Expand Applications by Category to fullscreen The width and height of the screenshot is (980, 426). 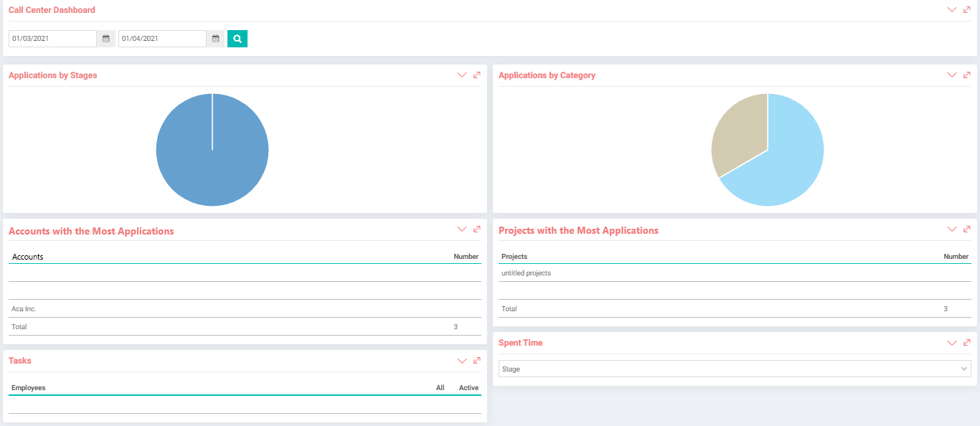[967, 75]
